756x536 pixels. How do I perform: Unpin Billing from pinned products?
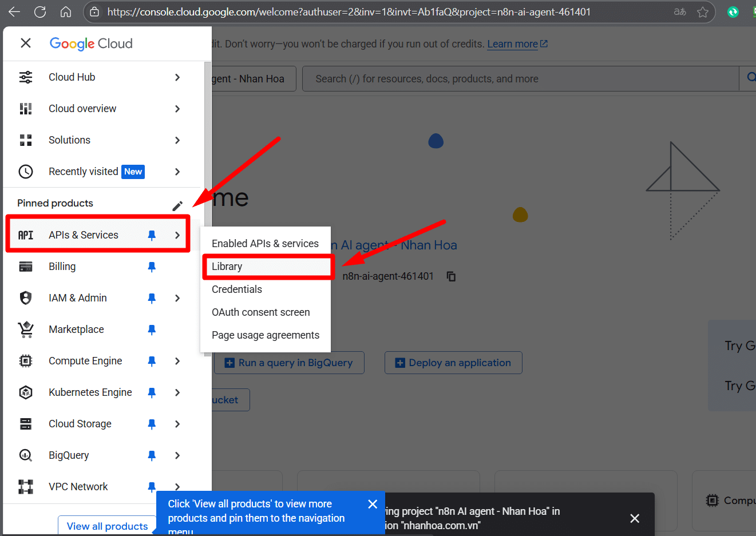(x=152, y=267)
